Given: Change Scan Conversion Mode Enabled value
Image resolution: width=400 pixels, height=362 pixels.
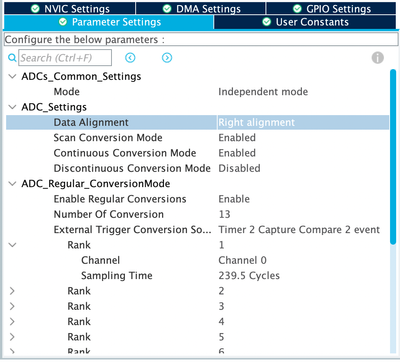Looking at the screenshot, I should point(237,138).
